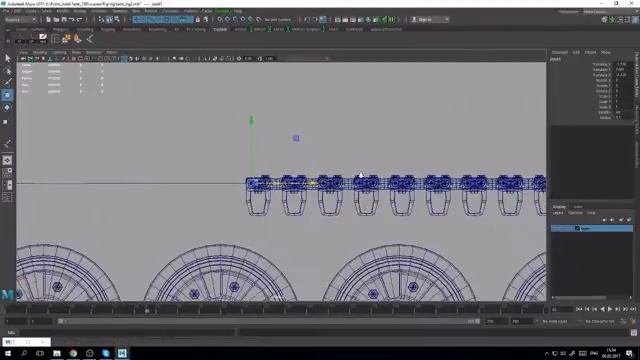Image resolution: width=640 pixels, height=360 pixels.
Task: Click the Save Scene icon
Action: point(64,20)
